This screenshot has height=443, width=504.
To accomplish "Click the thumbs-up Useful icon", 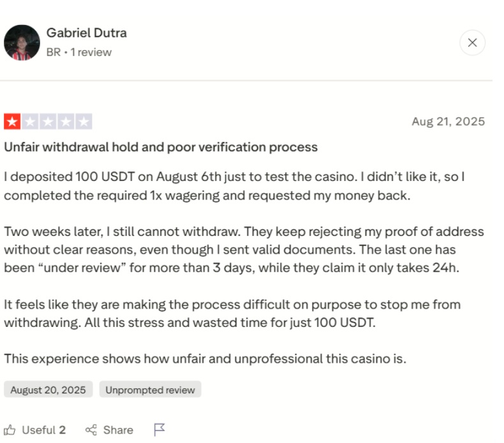I will [11, 430].
